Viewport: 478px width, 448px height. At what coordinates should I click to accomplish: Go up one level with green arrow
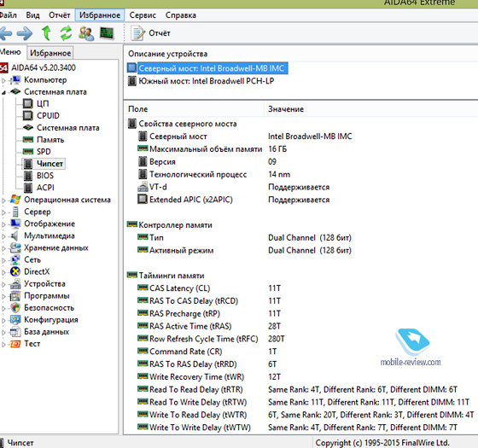click(46, 33)
